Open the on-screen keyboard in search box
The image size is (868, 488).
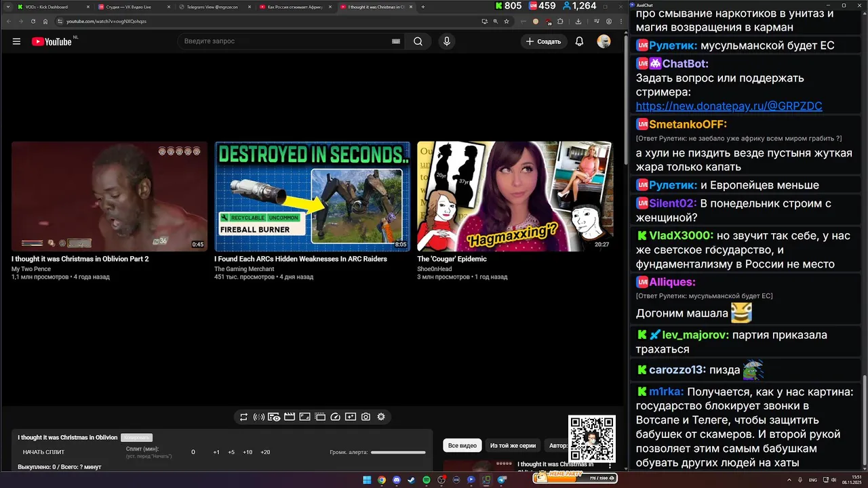click(x=396, y=41)
